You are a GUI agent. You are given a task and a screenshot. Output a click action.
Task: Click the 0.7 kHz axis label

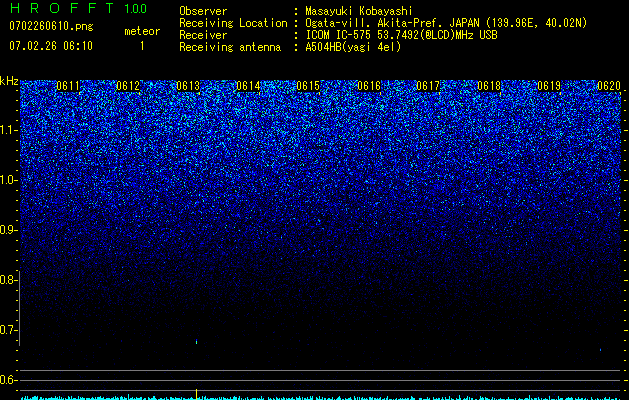coord(8,330)
